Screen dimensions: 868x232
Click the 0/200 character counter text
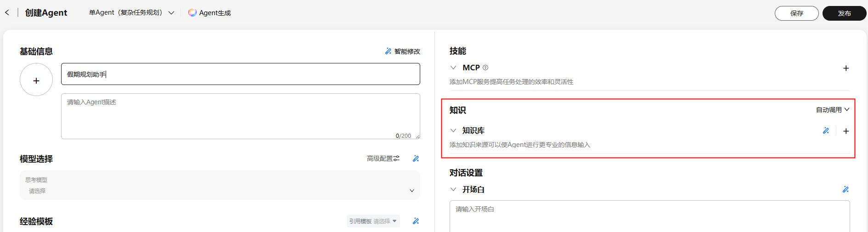point(403,136)
